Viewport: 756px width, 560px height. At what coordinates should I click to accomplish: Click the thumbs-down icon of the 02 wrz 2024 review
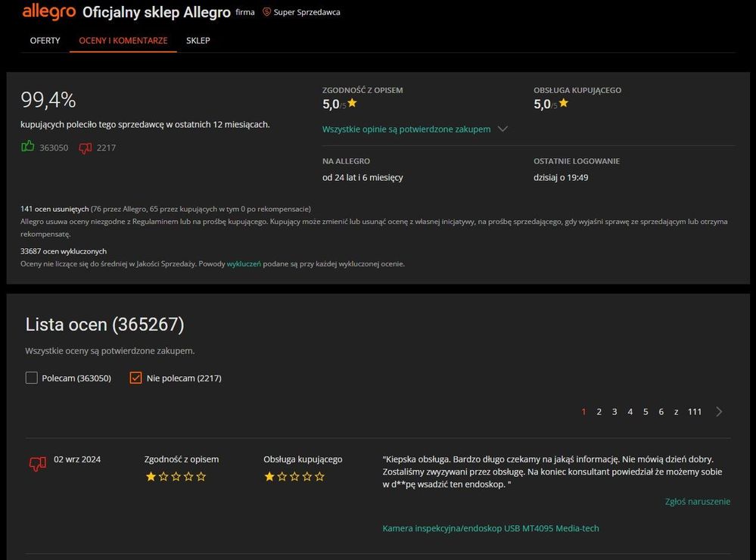(38, 464)
